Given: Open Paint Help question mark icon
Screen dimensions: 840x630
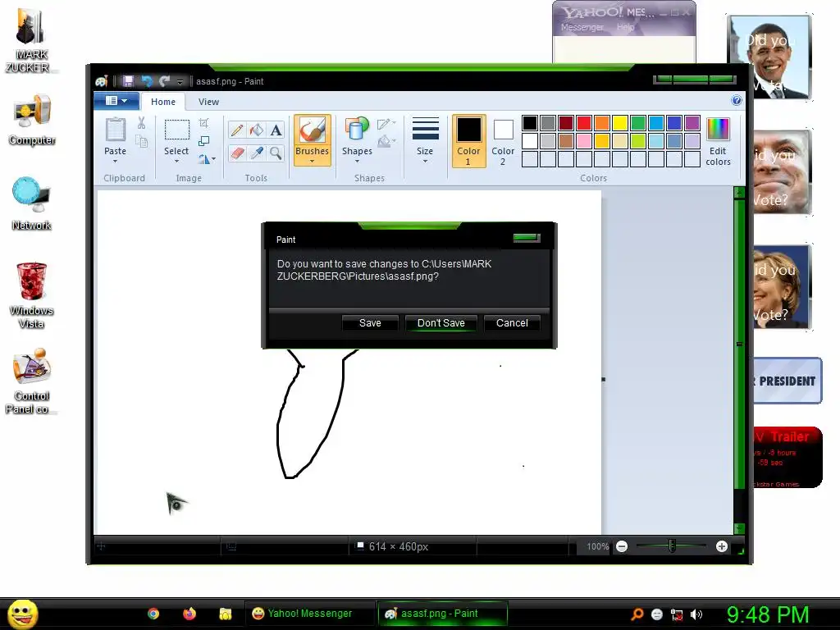Looking at the screenshot, I should pyautogui.click(x=737, y=100).
